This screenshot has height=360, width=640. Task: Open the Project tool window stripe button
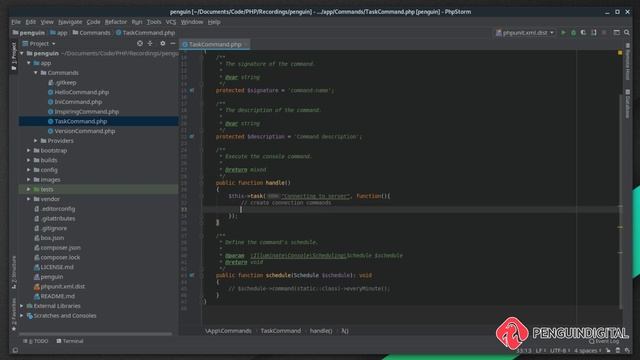13,56
